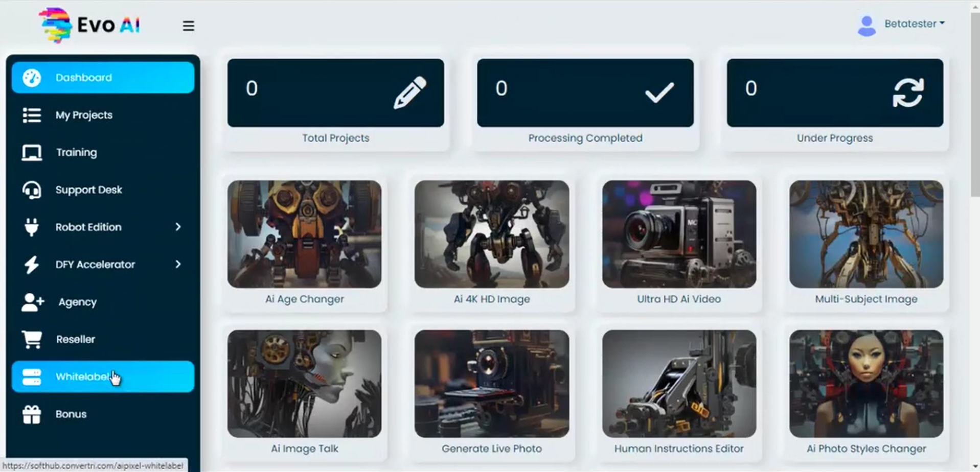Open the Whitelabel menu item
Screen dimensions: 980x472
coord(103,376)
